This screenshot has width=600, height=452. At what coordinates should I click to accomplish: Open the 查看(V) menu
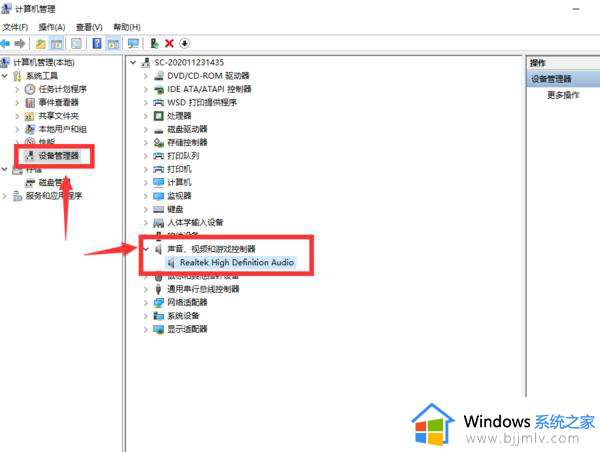[89, 27]
